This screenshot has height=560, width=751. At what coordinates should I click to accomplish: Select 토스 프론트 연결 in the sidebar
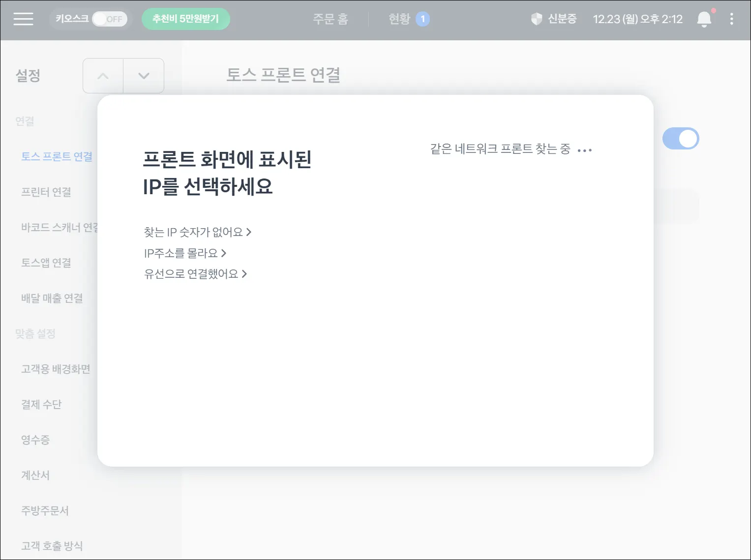tap(57, 156)
